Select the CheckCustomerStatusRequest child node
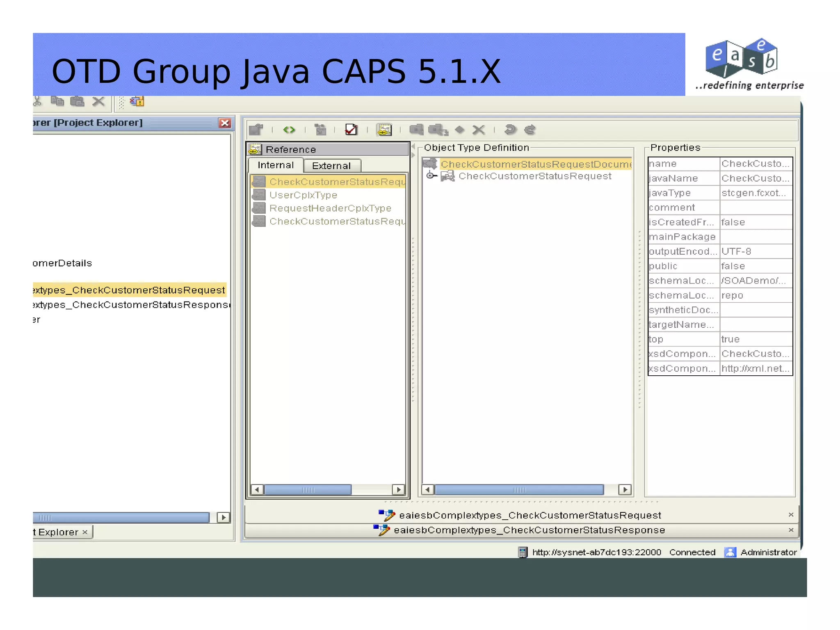The image size is (840, 630). (x=535, y=176)
